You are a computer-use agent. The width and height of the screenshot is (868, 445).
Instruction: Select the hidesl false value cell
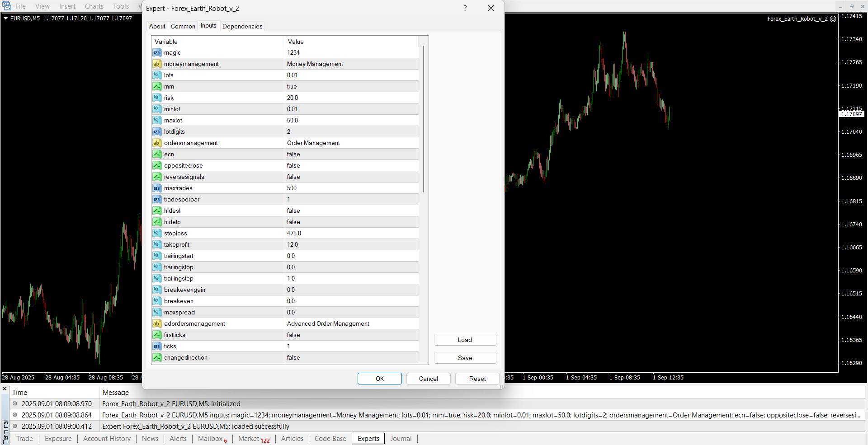[x=352, y=211]
